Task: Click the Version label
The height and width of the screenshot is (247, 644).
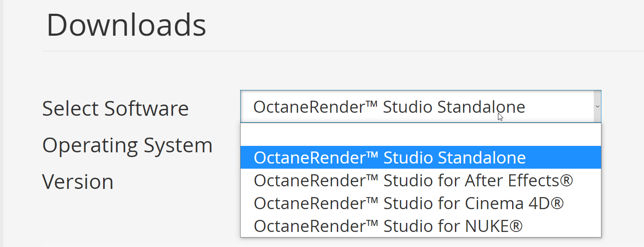Action: tap(78, 182)
